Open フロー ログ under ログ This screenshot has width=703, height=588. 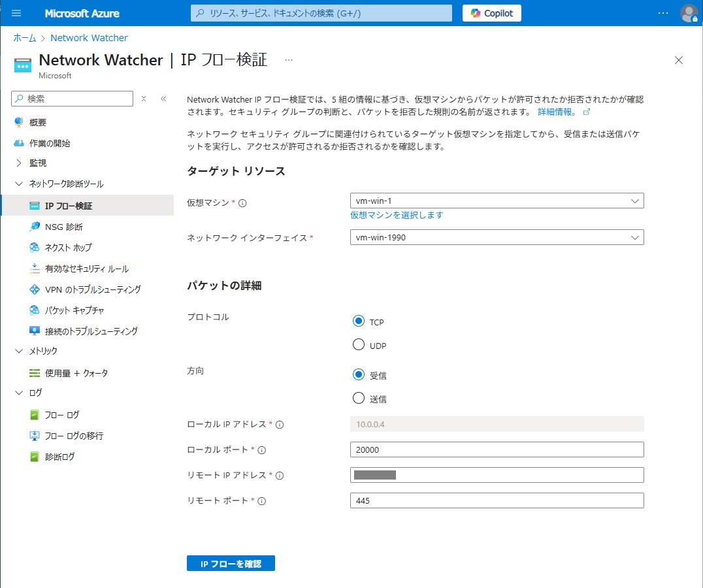[x=60, y=414]
